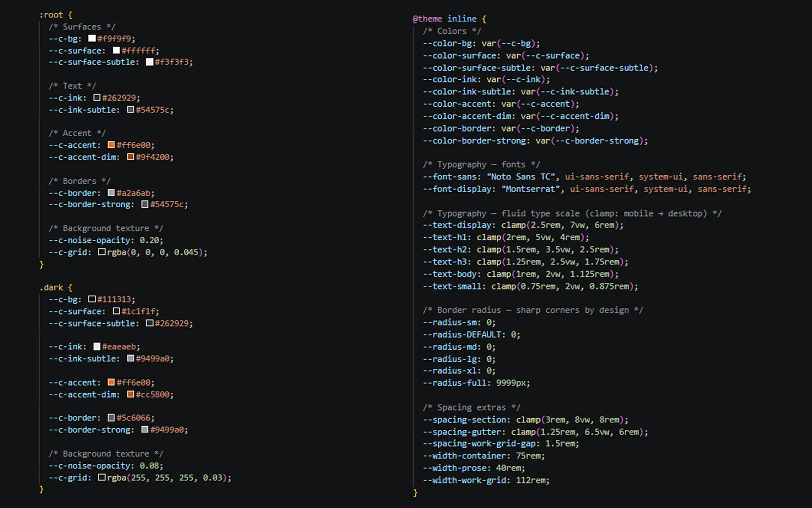Click the '112rem' work grid width value
This screenshot has width=812, height=508.
530,480
